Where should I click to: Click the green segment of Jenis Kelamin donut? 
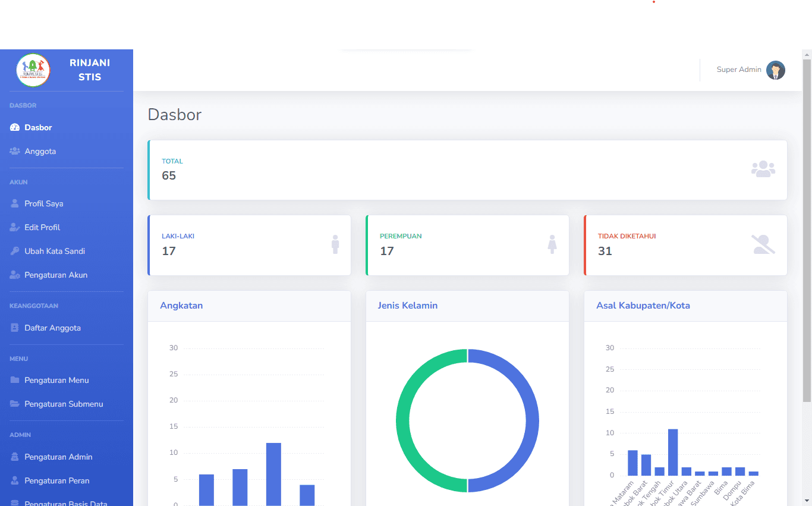click(403, 421)
